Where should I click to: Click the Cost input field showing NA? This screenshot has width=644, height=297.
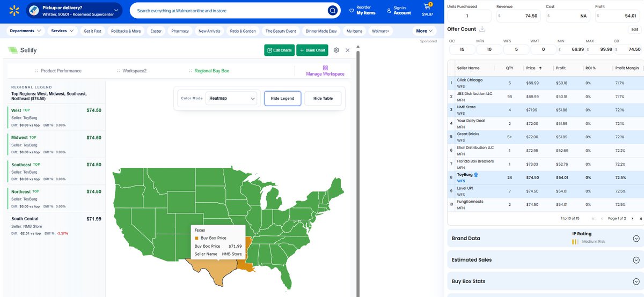click(x=569, y=16)
